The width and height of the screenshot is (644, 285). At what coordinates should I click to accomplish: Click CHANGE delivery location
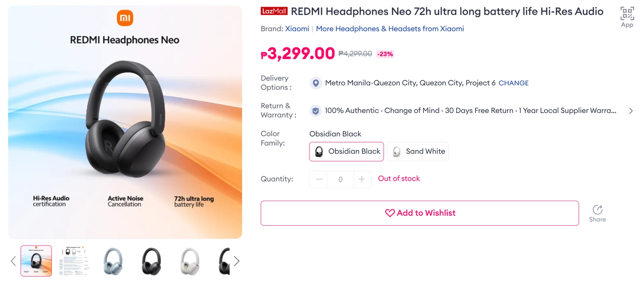coord(513,83)
